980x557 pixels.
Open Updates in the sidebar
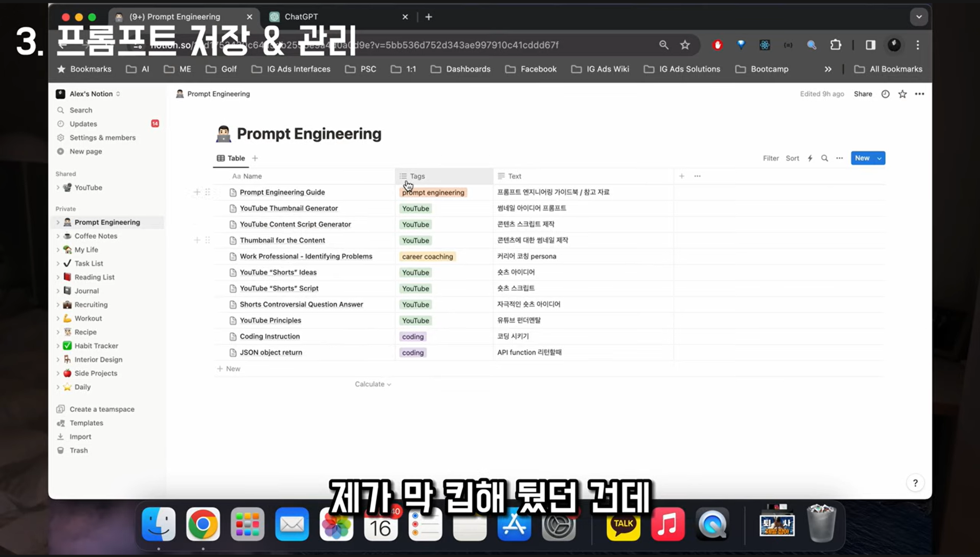(83, 124)
